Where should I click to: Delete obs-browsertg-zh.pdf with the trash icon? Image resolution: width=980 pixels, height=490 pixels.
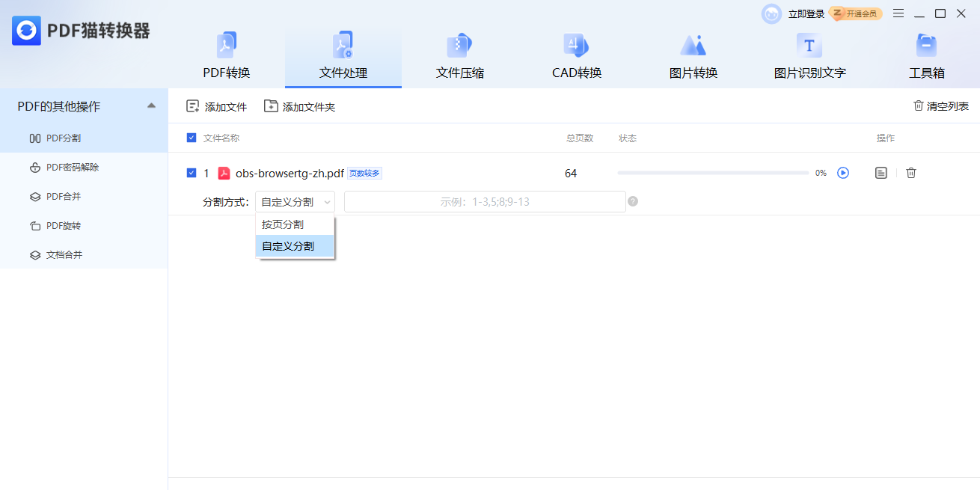911,173
